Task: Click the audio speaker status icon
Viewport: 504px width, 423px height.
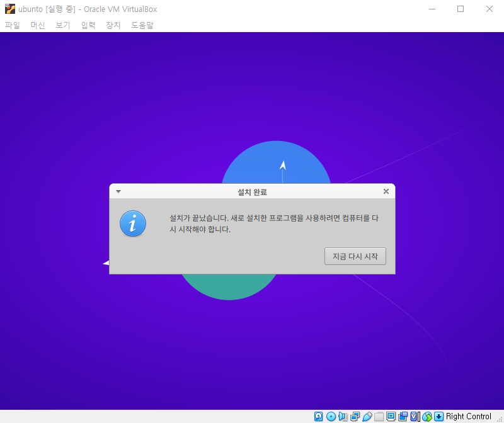Action: pyautogui.click(x=343, y=417)
